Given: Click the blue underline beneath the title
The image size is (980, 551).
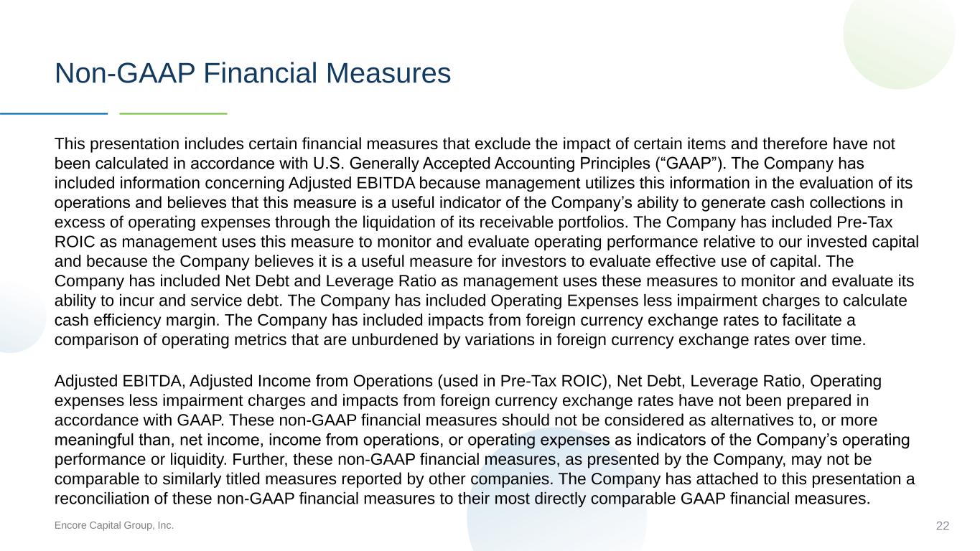Looking at the screenshot, I should click(54, 113).
